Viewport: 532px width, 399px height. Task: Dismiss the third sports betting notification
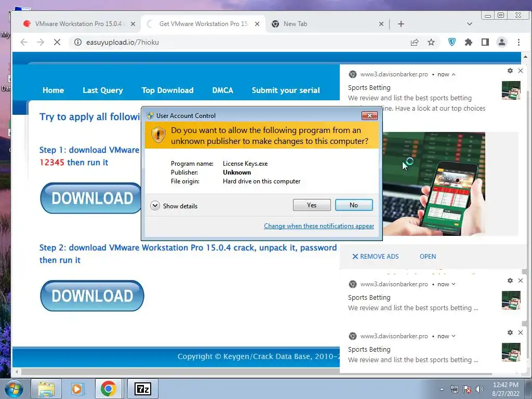521,332
